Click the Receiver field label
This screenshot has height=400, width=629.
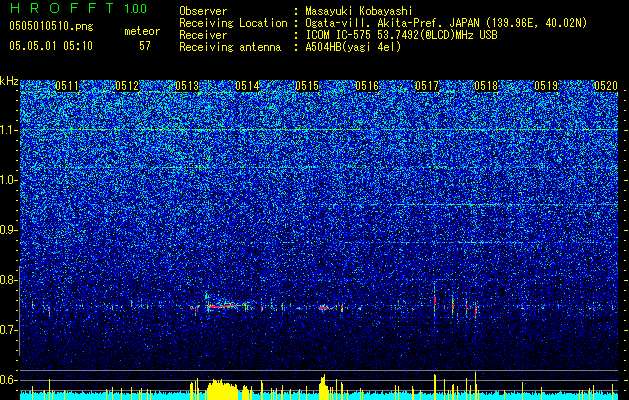click(203, 35)
